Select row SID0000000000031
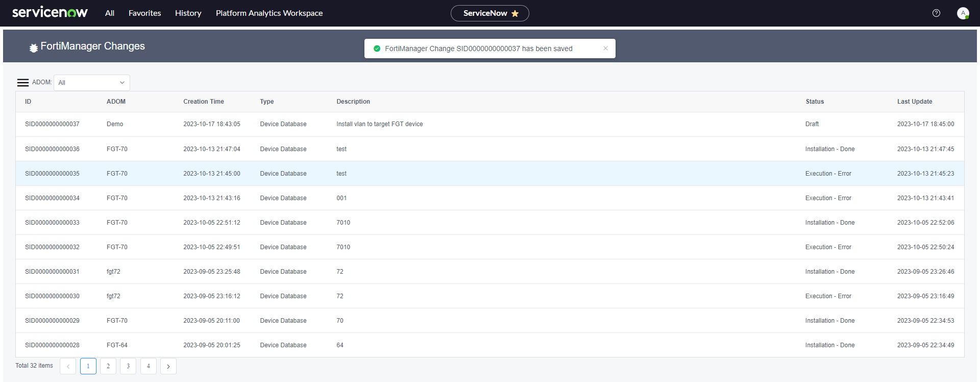980x382 pixels. 490,272
